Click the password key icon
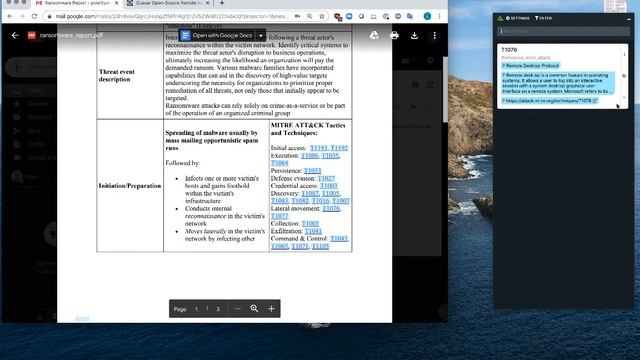 point(298,16)
